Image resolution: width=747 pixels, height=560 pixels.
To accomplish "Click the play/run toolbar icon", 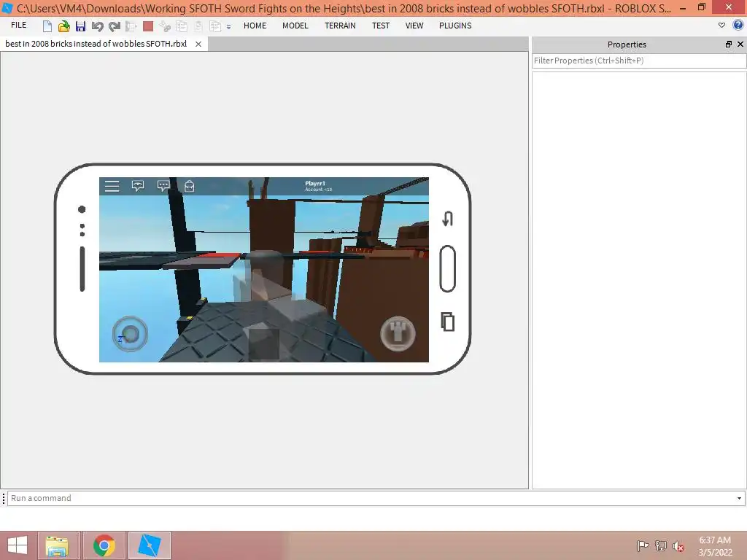I will coord(131,26).
